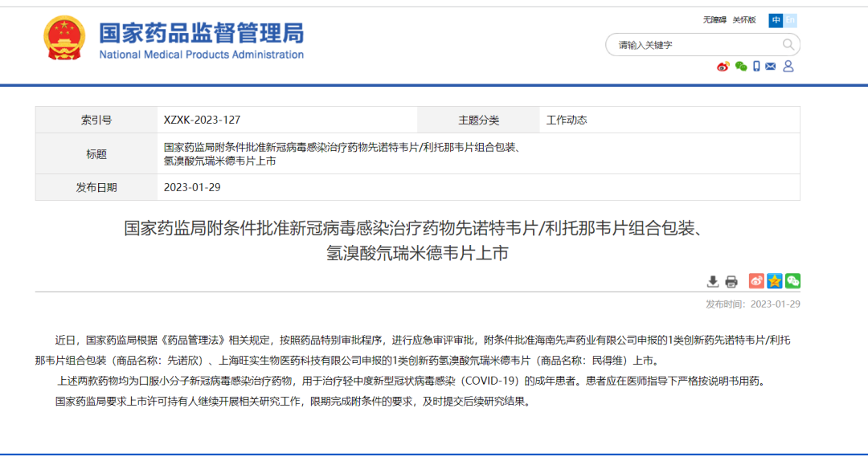Share article via green WeChat icon

point(793,281)
